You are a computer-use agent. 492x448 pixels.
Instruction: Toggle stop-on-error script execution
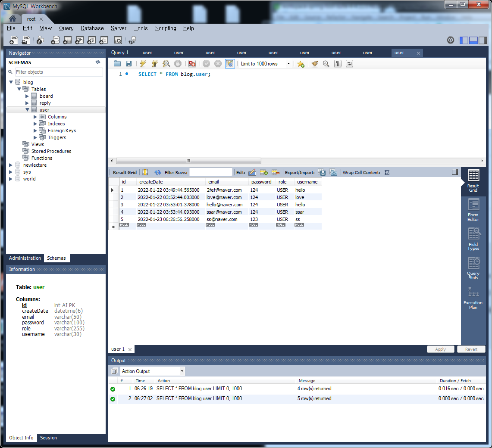[192, 64]
